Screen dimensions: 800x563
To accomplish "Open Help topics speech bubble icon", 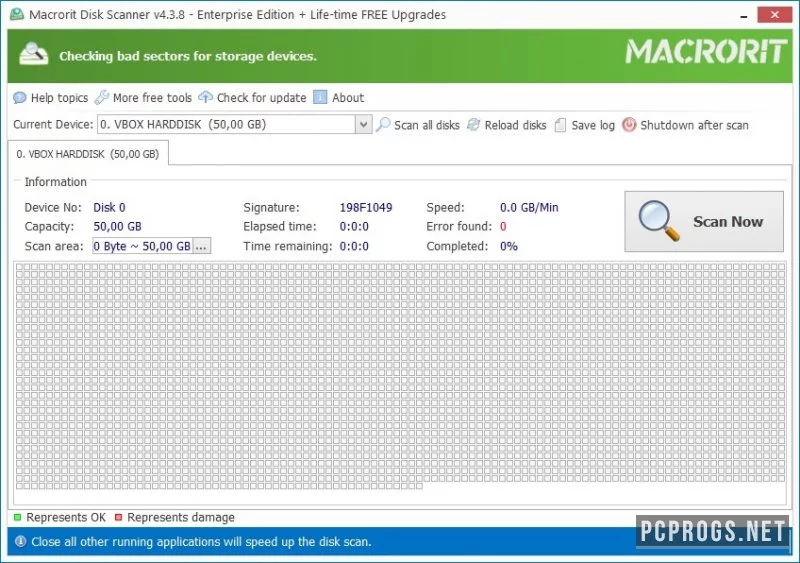I will click(x=20, y=97).
